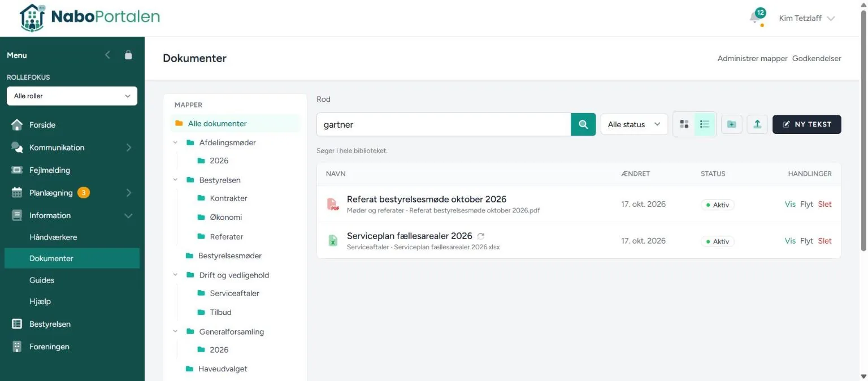This screenshot has height=381, width=868.
Task: Open the Alle status filter dropdown
Action: tap(634, 124)
